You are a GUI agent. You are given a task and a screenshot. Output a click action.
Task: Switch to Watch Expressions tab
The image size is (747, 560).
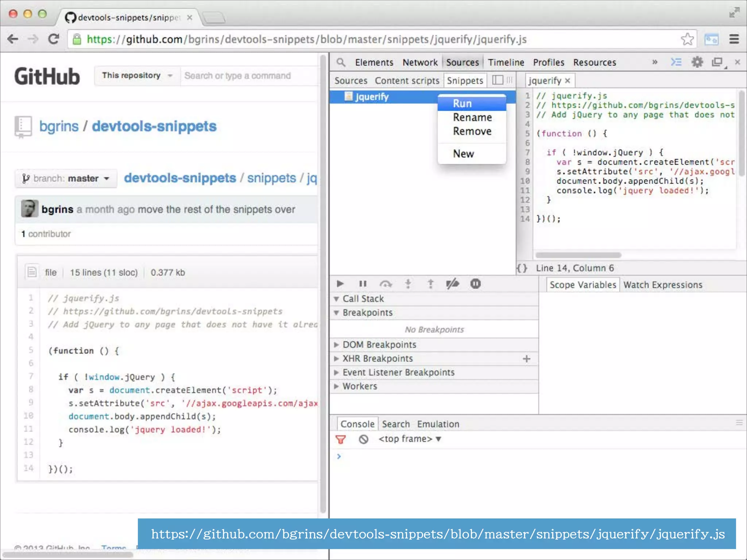point(662,285)
